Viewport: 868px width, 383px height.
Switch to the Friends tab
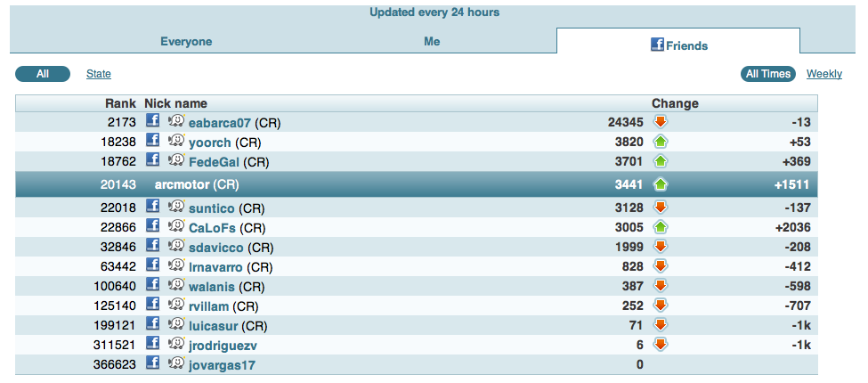pyautogui.click(x=678, y=45)
